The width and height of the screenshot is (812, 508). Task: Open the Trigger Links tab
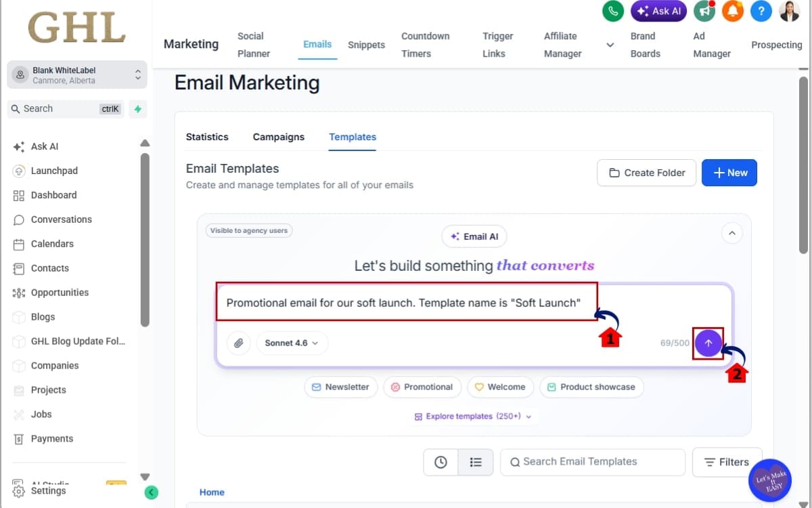498,45
